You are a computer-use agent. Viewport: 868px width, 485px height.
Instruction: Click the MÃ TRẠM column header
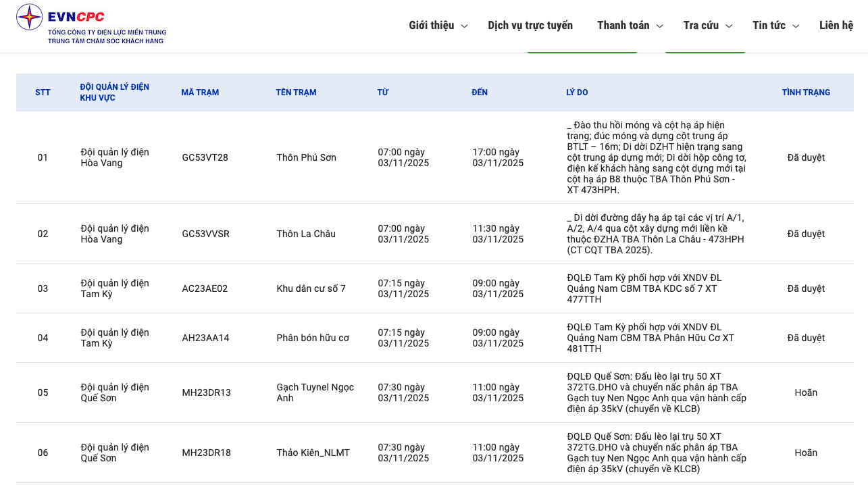coord(200,93)
